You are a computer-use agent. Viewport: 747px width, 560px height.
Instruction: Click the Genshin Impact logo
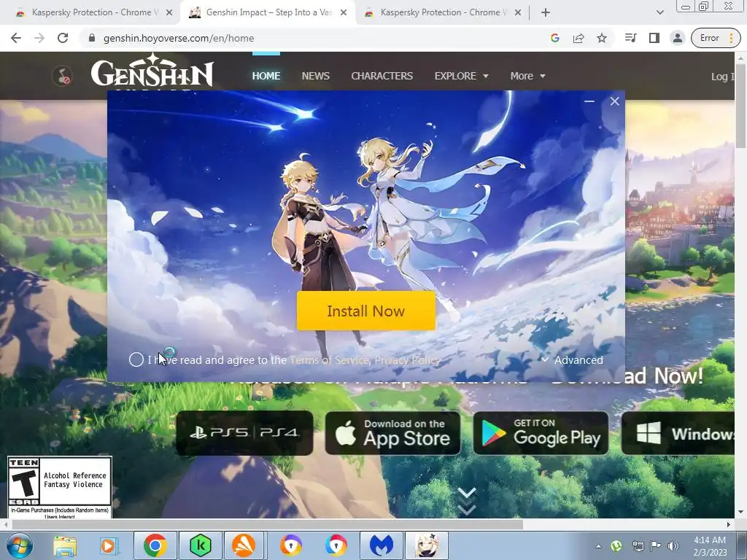tap(152, 71)
